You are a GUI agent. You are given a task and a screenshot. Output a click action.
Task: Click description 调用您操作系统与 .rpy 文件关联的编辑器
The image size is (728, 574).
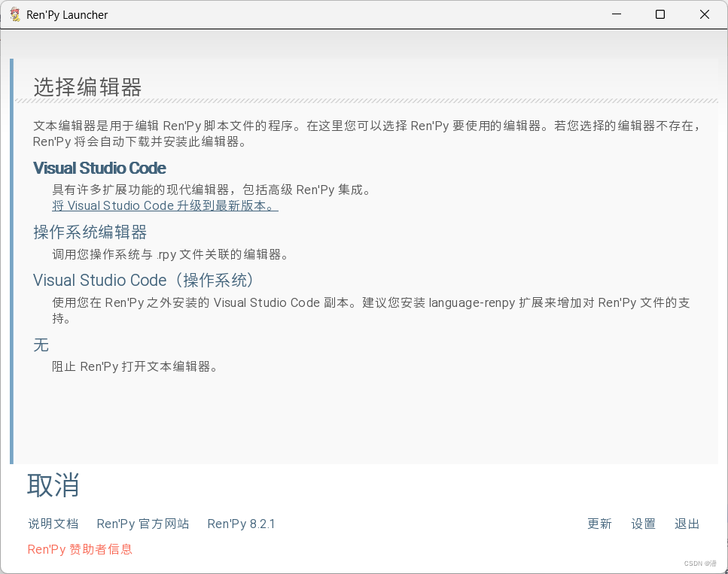[x=170, y=254]
